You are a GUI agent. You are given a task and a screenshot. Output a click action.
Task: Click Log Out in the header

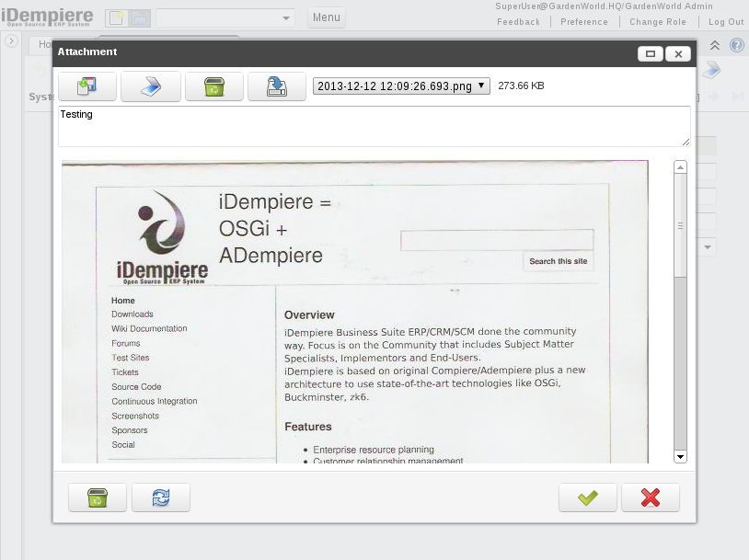pyautogui.click(x=726, y=22)
